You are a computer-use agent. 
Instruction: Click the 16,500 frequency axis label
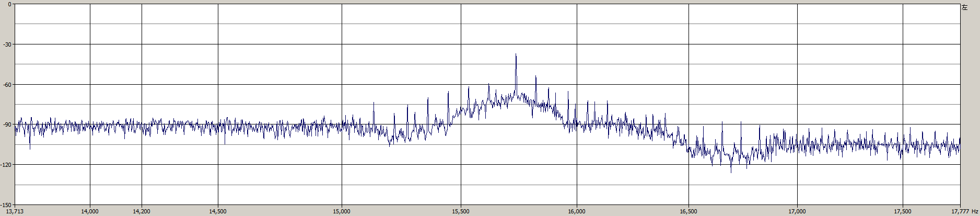click(x=689, y=211)
